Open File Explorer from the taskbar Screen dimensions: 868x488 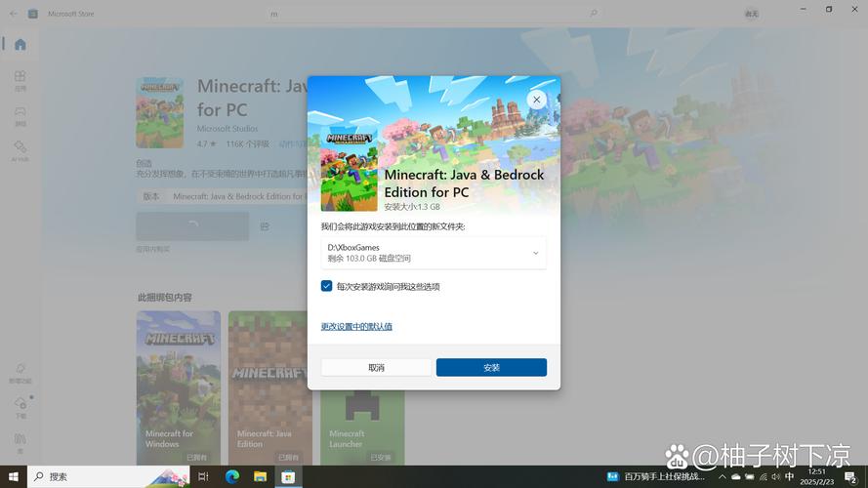(x=260, y=476)
